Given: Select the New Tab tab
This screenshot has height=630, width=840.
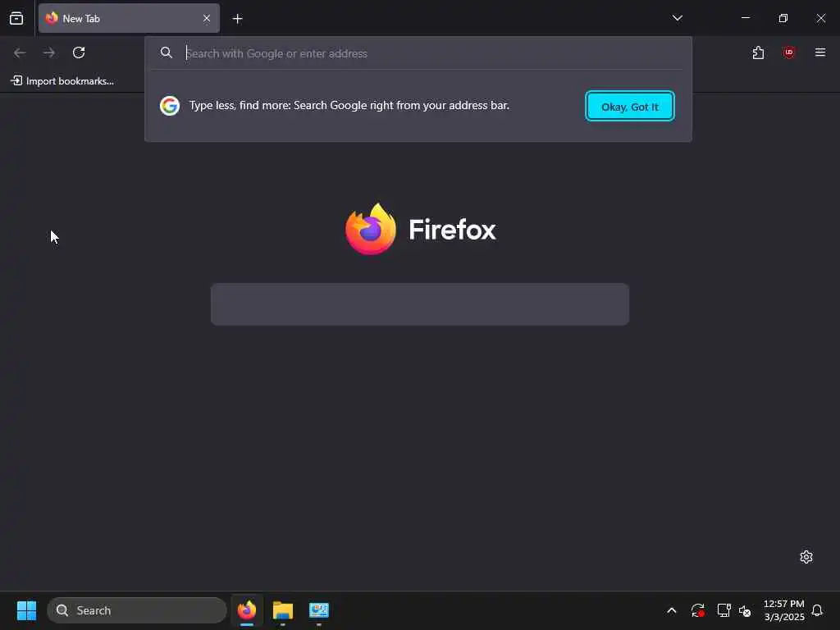Looking at the screenshot, I should coord(129,18).
